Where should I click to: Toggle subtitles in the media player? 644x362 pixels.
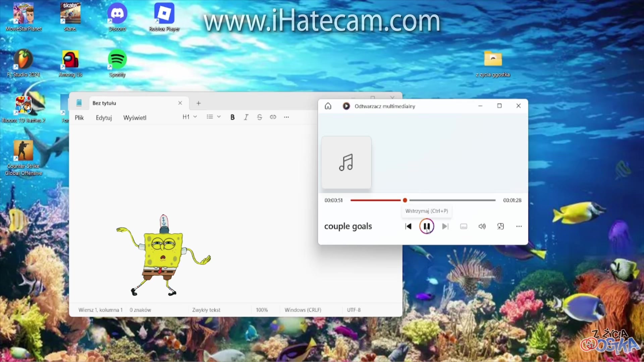pyautogui.click(x=464, y=226)
